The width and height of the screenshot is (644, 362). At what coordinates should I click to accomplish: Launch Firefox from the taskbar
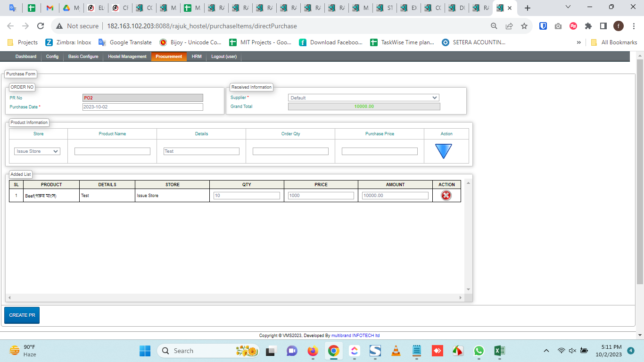pos(313,351)
